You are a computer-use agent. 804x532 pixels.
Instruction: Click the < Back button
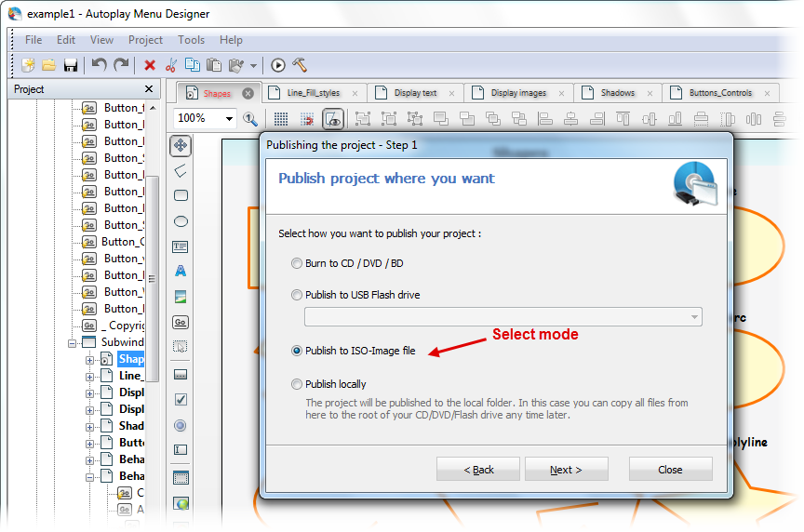478,470
